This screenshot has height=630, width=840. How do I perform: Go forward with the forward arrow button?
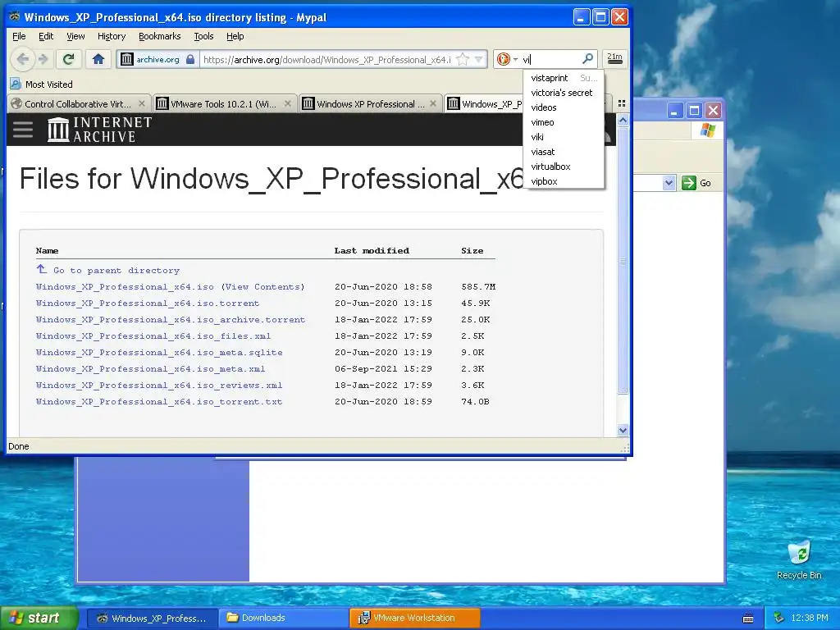[44, 59]
